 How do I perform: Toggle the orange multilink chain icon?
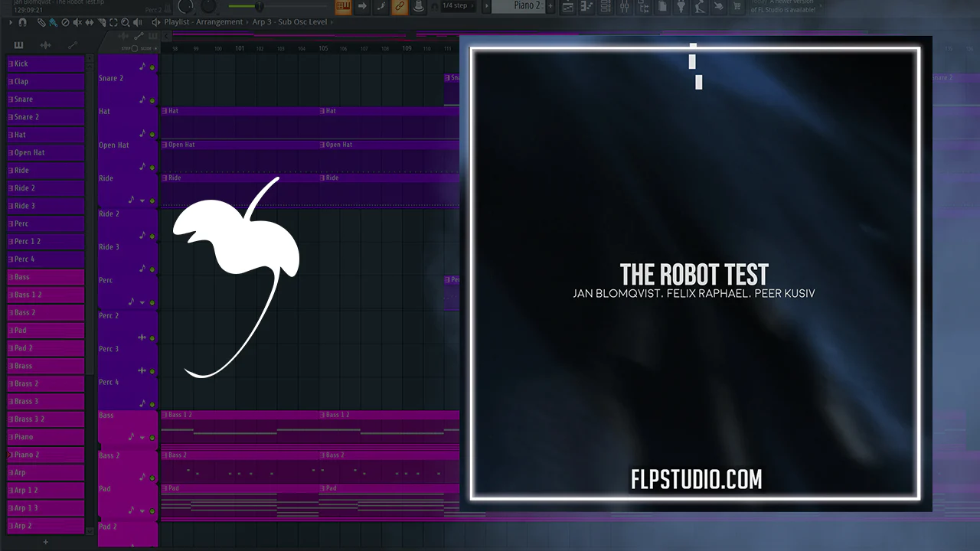click(400, 7)
